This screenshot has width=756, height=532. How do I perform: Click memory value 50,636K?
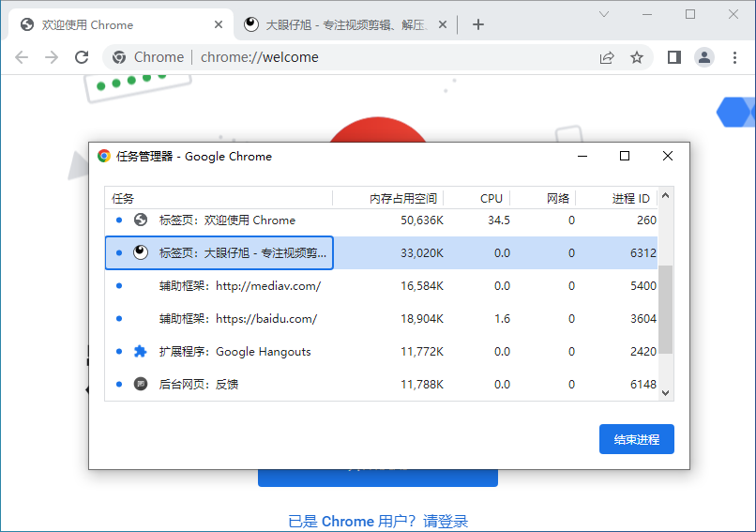[422, 220]
